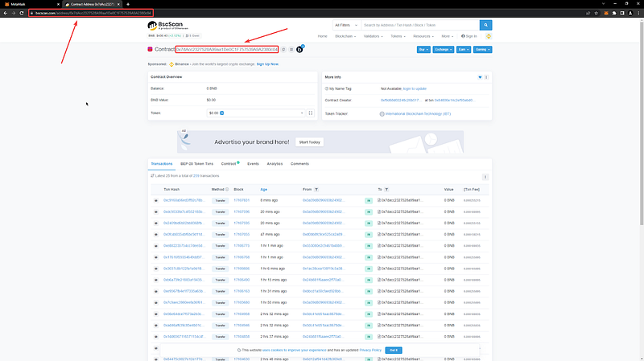644x361 pixels.
Task: Preview transaction from 47 mins ago
Action: pos(155,235)
